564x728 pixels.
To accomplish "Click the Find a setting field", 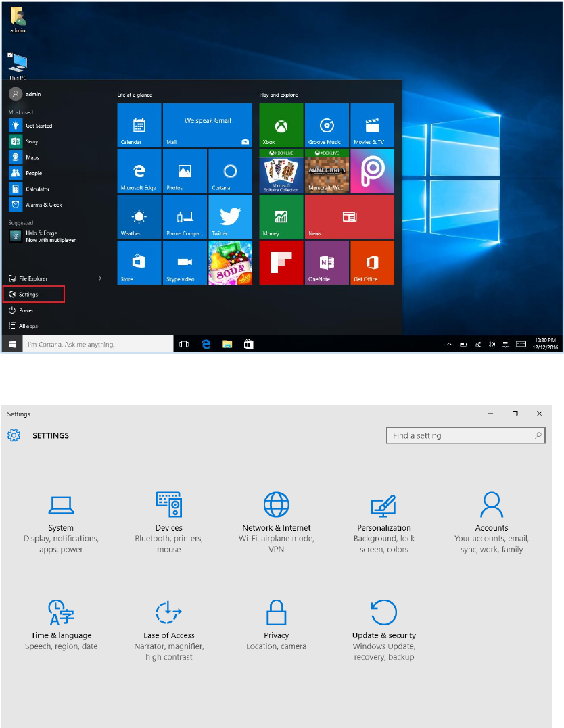I will click(465, 435).
